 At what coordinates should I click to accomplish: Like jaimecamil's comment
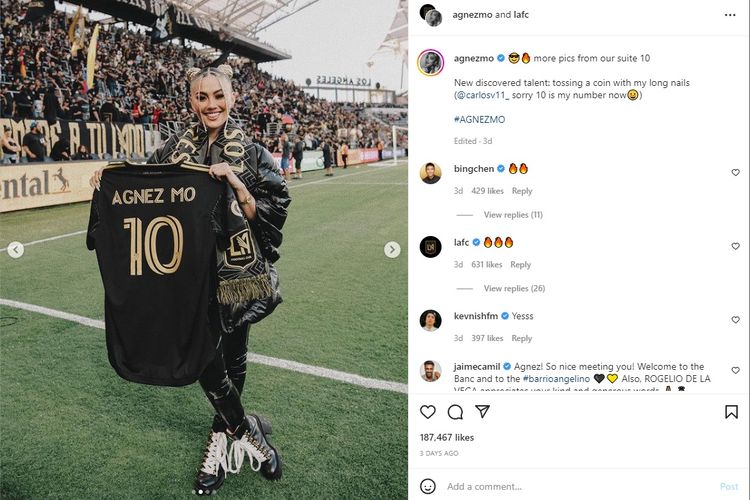tap(736, 370)
